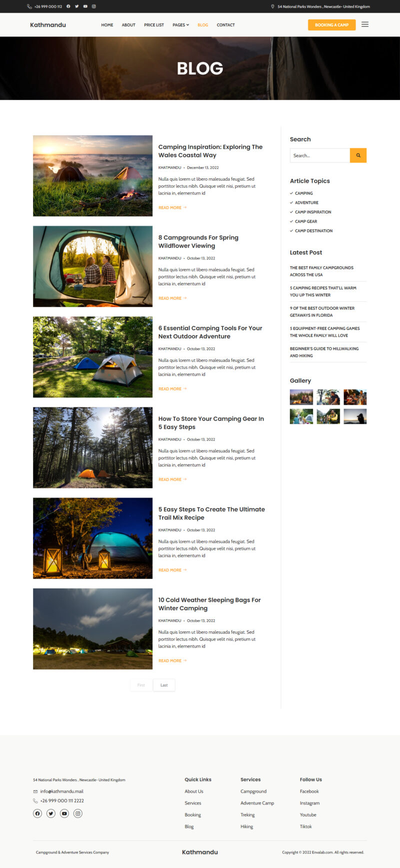Click the Last pagination button
Image resolution: width=400 pixels, height=868 pixels.
click(164, 685)
